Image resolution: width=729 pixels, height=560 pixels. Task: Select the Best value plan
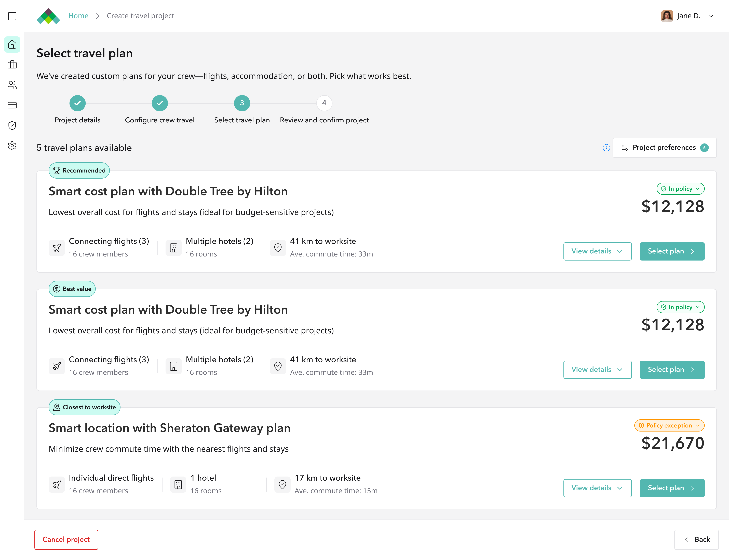tap(672, 370)
